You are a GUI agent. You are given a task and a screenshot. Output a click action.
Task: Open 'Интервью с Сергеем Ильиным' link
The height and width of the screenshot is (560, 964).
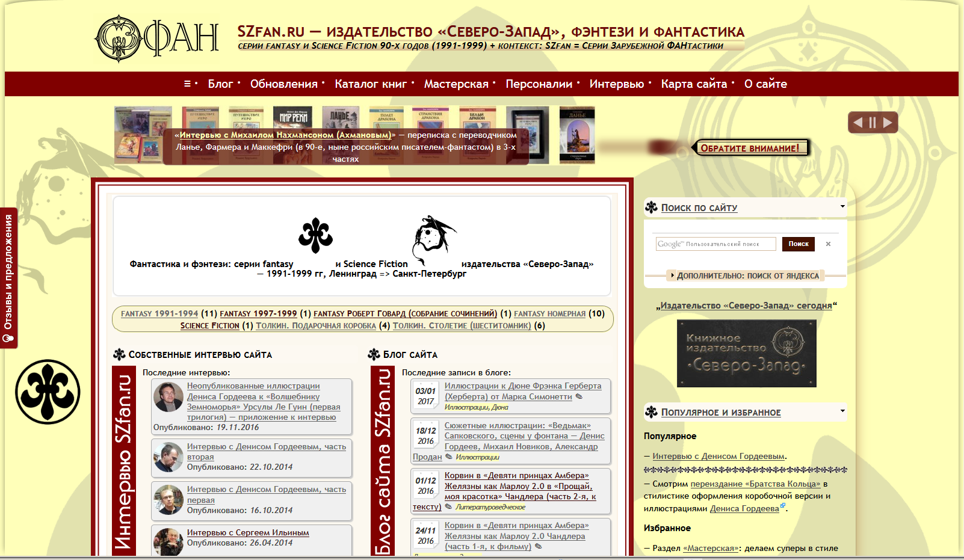248,532
